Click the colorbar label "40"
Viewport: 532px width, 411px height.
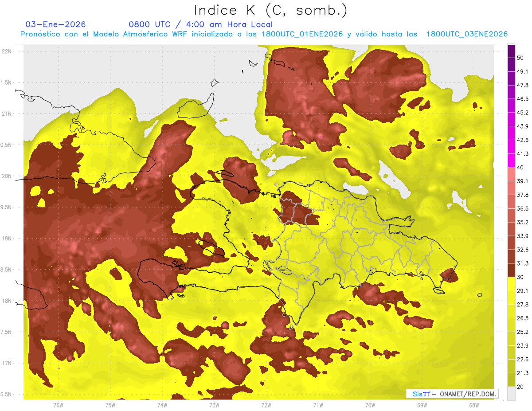click(x=521, y=168)
